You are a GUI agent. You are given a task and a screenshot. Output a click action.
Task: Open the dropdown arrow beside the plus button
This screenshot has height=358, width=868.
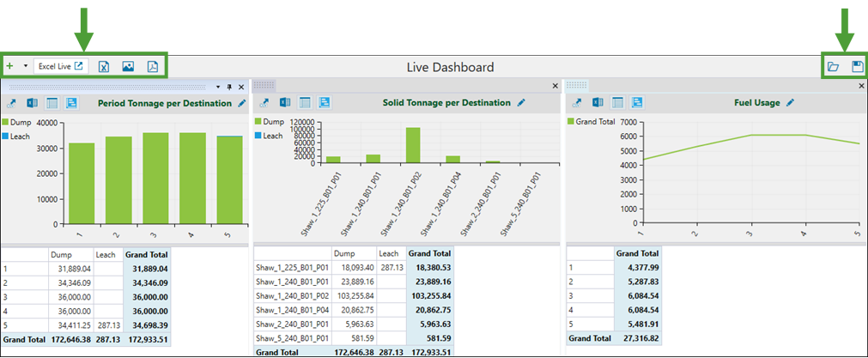[x=26, y=66]
